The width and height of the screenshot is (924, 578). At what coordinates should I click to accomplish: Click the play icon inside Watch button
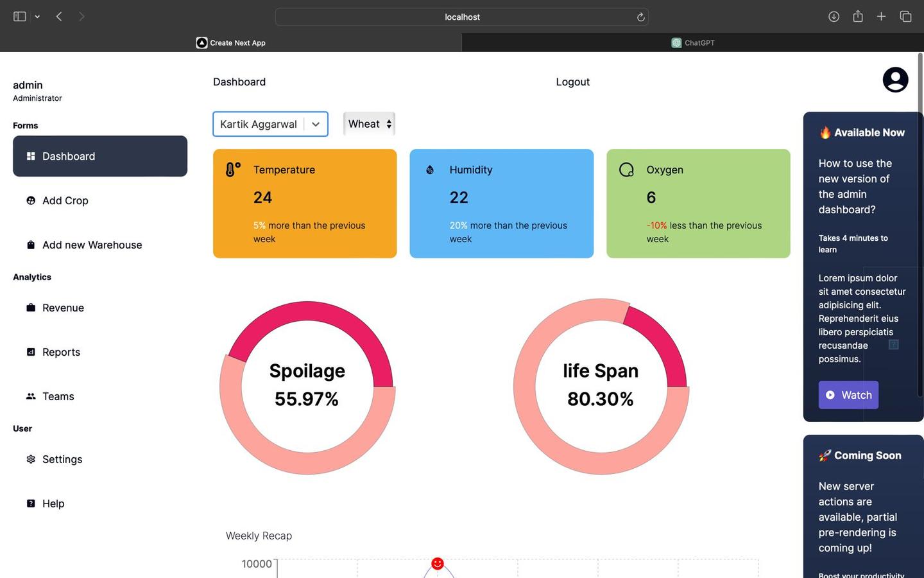[830, 395]
